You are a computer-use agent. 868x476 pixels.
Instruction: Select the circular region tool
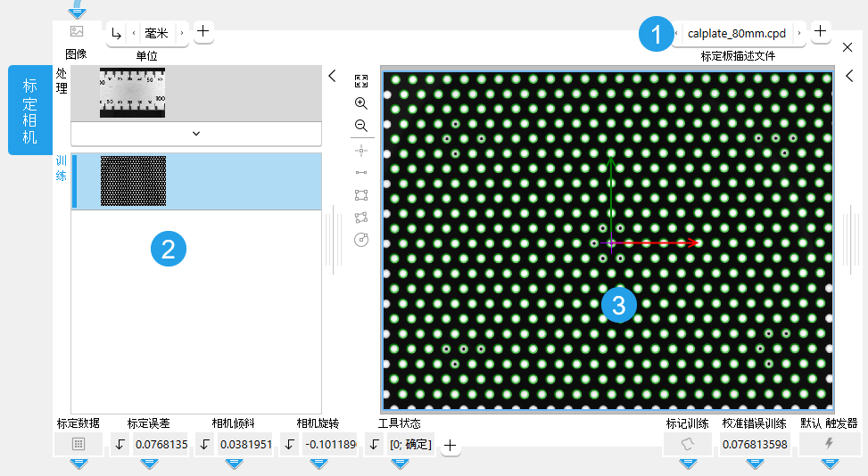[361, 239]
